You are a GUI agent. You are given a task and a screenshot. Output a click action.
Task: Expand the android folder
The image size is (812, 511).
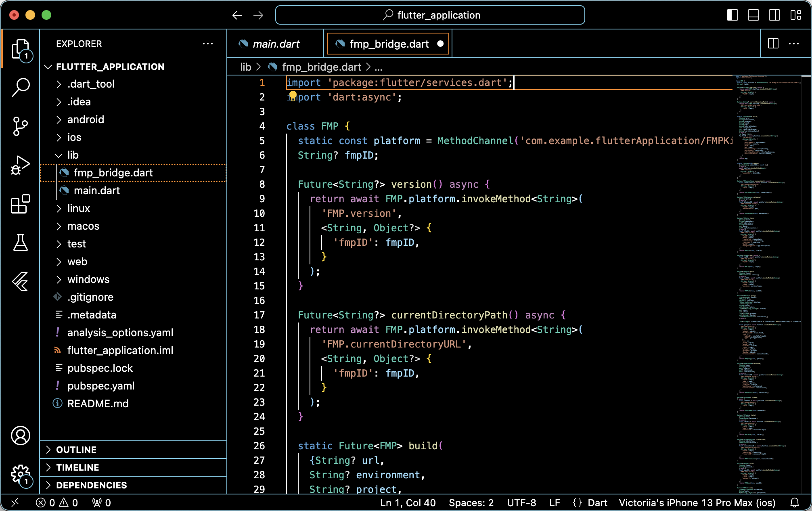(x=86, y=119)
